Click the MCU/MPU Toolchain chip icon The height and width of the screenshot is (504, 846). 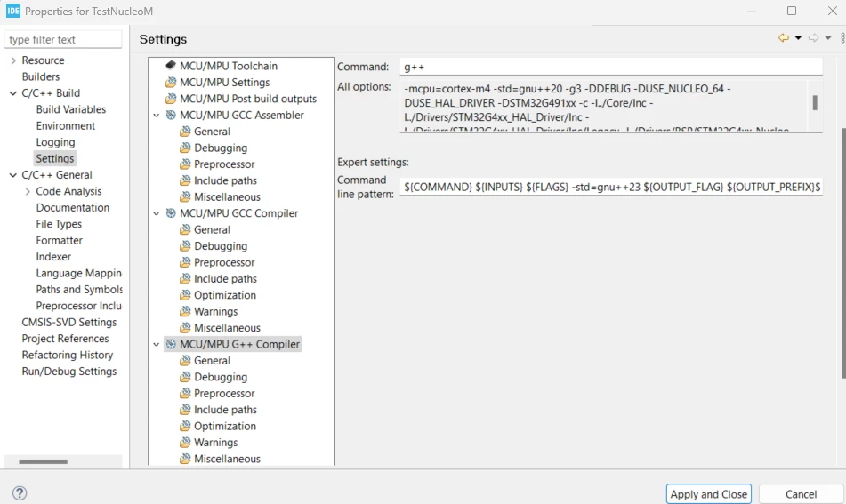(x=171, y=65)
